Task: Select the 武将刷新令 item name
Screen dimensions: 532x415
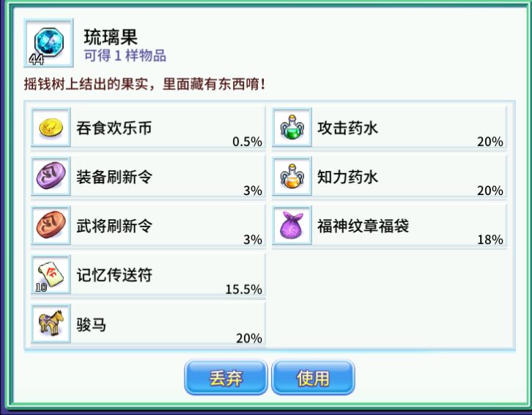Action: [x=114, y=226]
